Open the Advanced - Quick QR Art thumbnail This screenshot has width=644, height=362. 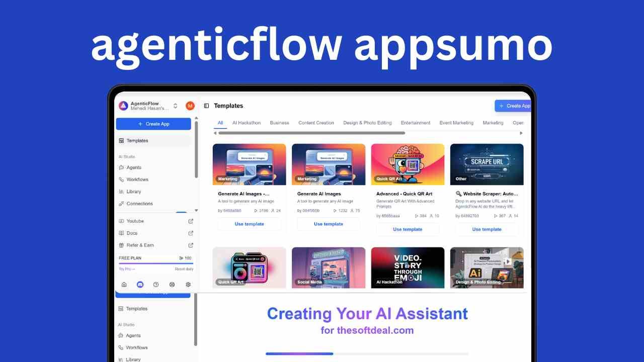[408, 164]
